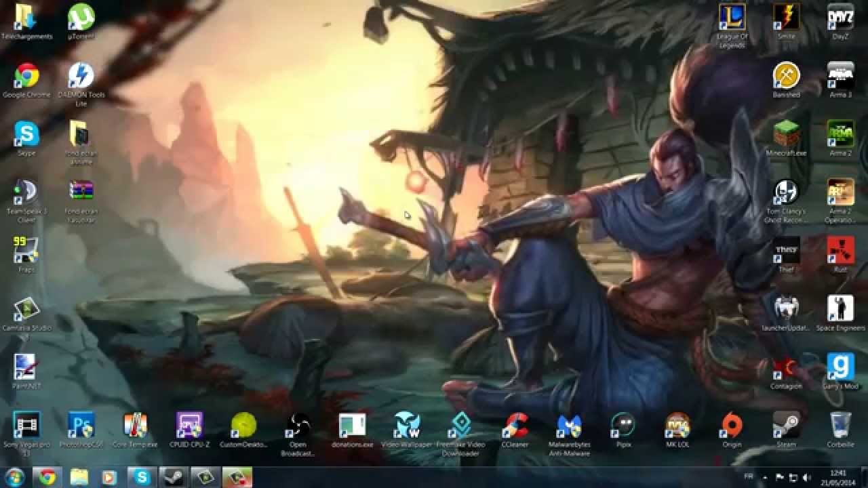Open the TeamSpeak 3 Client shortcut
868x488 pixels.
pyautogui.click(x=26, y=201)
